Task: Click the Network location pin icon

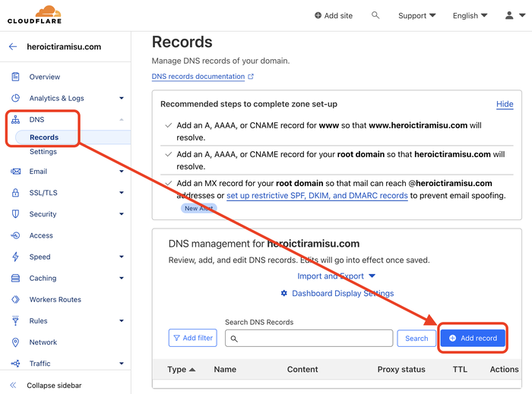Action: point(15,342)
